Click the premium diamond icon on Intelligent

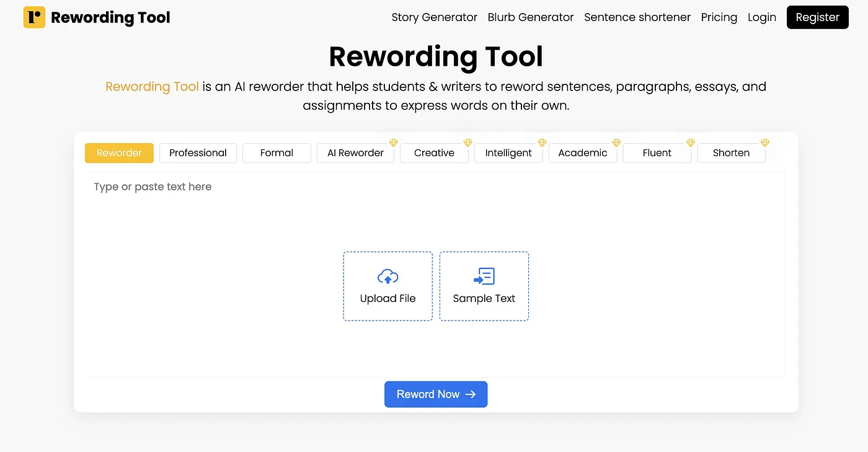(542, 143)
